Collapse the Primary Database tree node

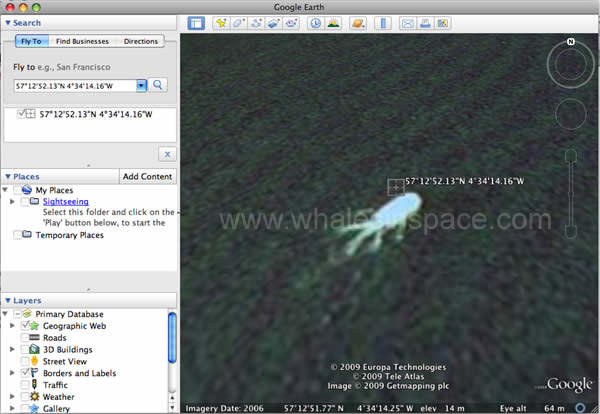(5, 314)
